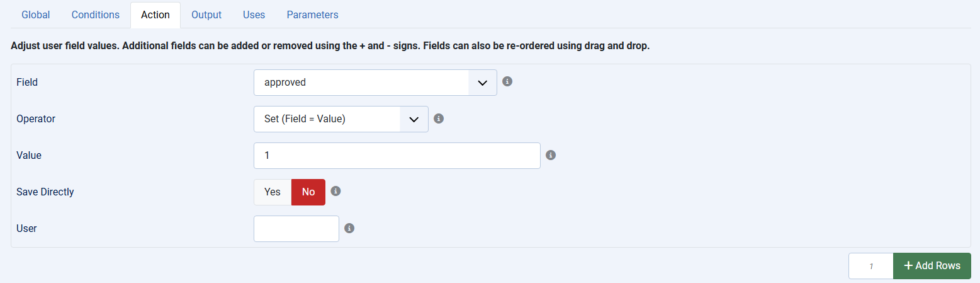Click info icon beside Save Directly toggle
This screenshot has width=980, height=283.
(335, 191)
